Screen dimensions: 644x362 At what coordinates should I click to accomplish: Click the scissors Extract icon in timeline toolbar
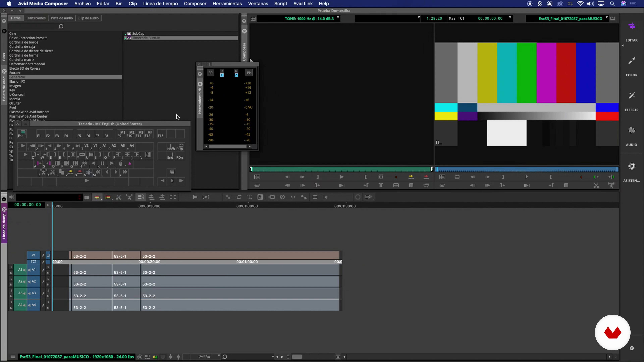(x=119, y=197)
